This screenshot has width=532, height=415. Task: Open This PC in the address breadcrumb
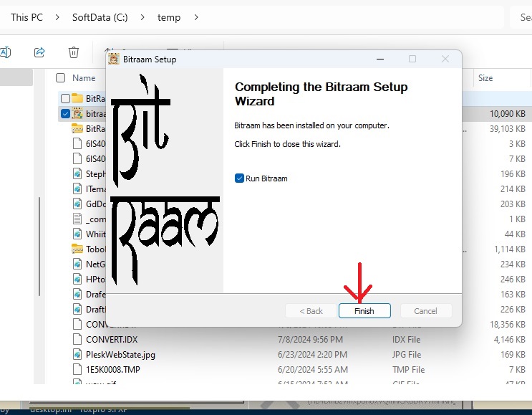click(26, 17)
